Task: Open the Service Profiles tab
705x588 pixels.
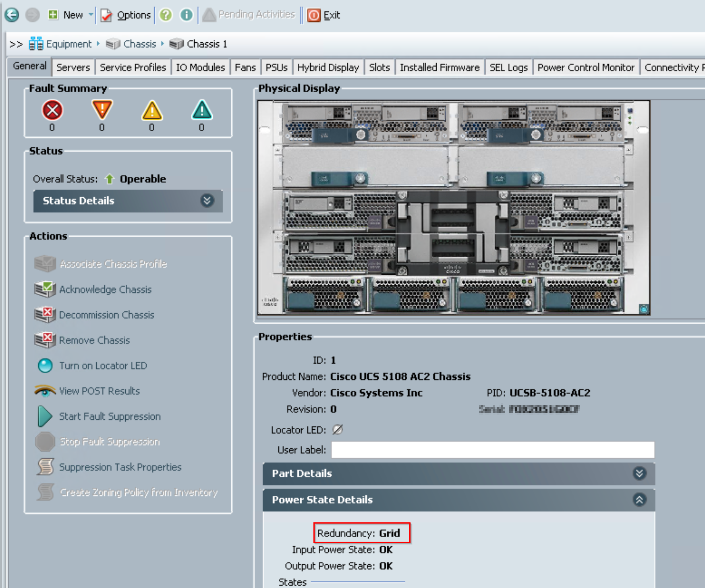Action: (133, 67)
